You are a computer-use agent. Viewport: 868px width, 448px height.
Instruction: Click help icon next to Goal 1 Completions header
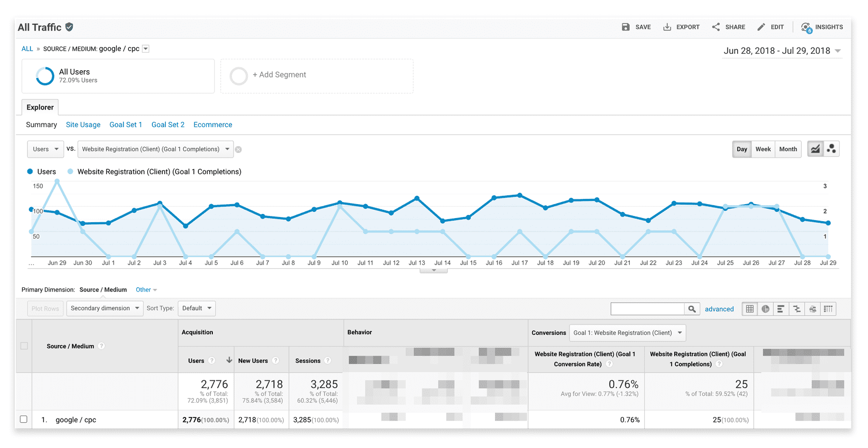pyautogui.click(x=719, y=364)
